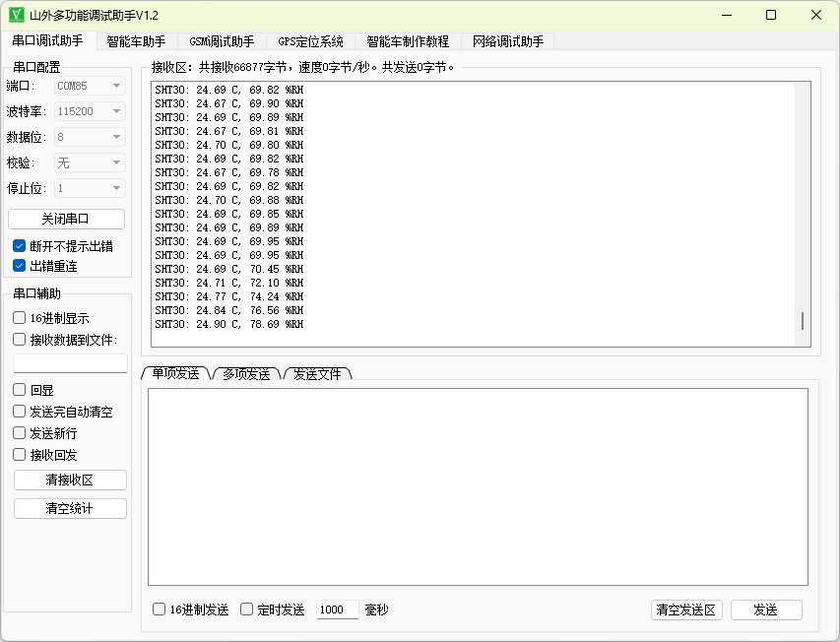Select the 单项发送 tab
Screen dimensions: 840x642
point(175,373)
